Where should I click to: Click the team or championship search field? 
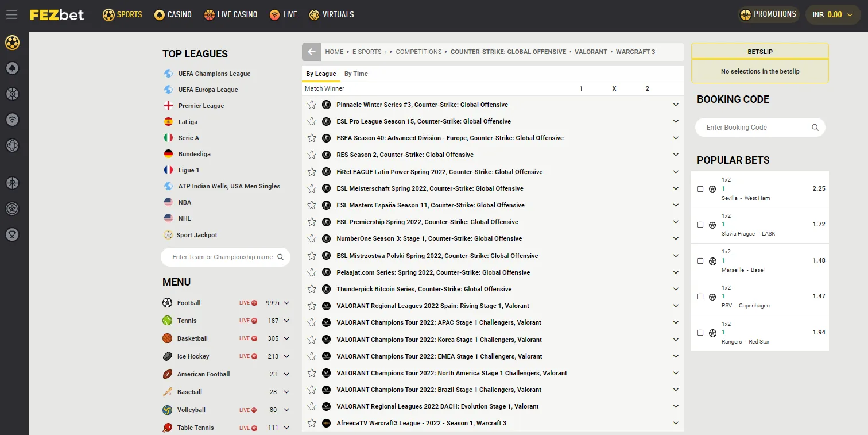[226, 257]
